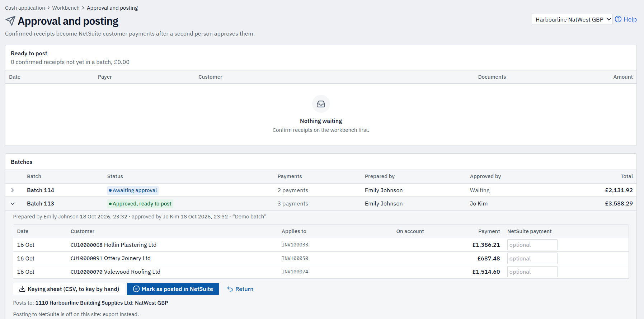Click the empty inbox tray icon
Screen dimensions: 644x319
click(321, 104)
